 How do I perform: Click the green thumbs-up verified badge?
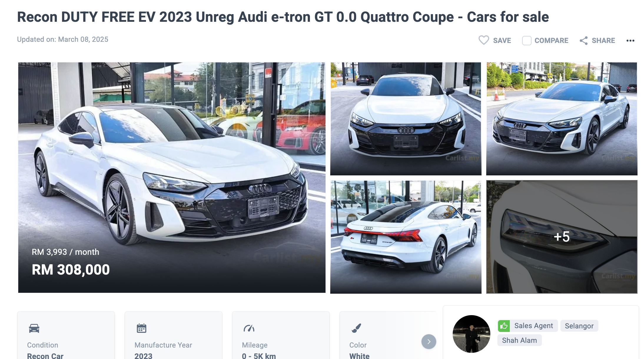pos(504,326)
